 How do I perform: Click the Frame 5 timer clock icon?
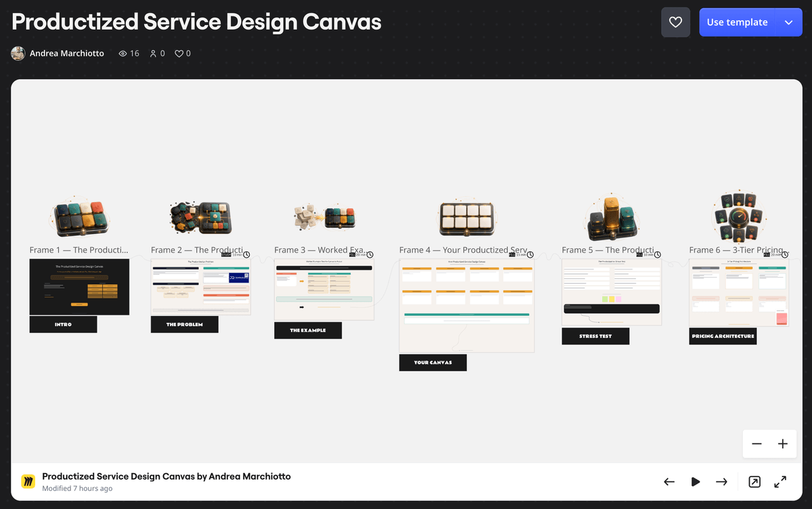coord(658,255)
